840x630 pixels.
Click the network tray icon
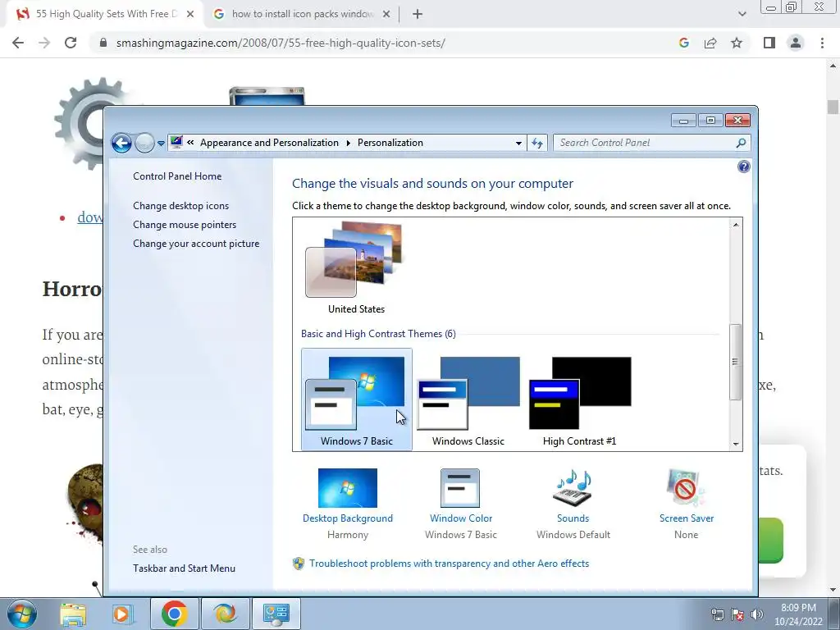pyautogui.click(x=717, y=614)
